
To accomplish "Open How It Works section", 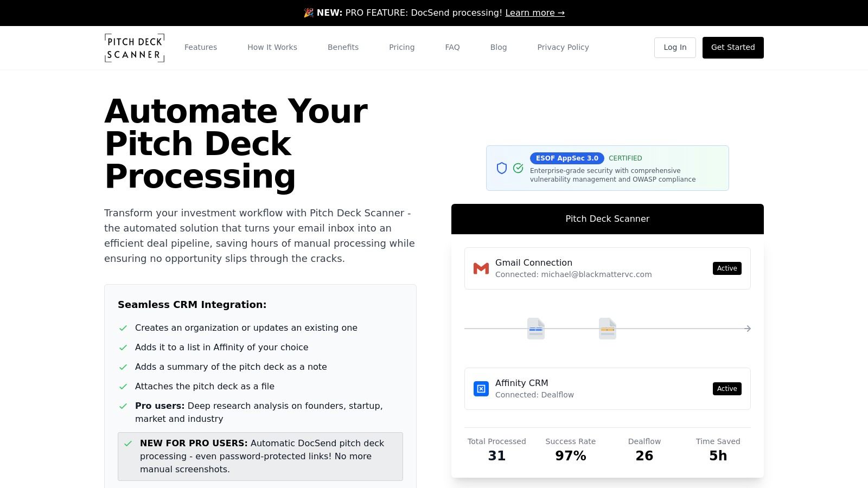I will [272, 47].
